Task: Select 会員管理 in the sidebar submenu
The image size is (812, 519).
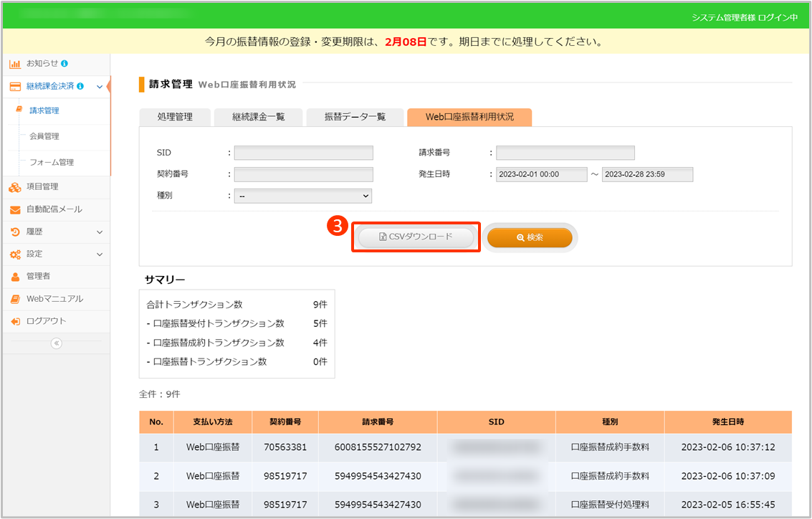Action: click(44, 136)
